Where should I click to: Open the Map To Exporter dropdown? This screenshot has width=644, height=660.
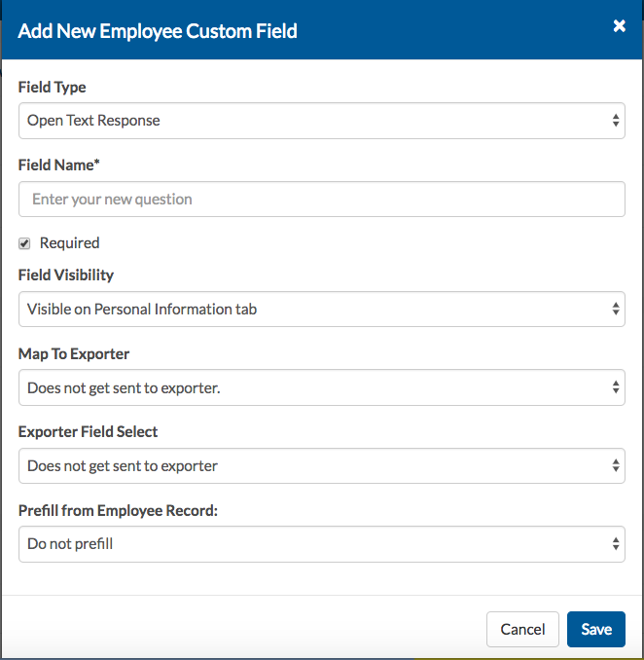point(322,387)
